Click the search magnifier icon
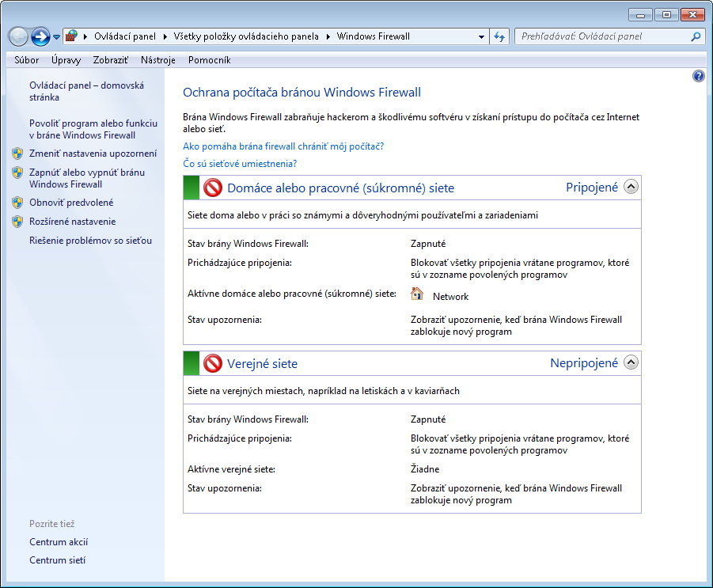The height and width of the screenshot is (588, 713). coord(696,36)
